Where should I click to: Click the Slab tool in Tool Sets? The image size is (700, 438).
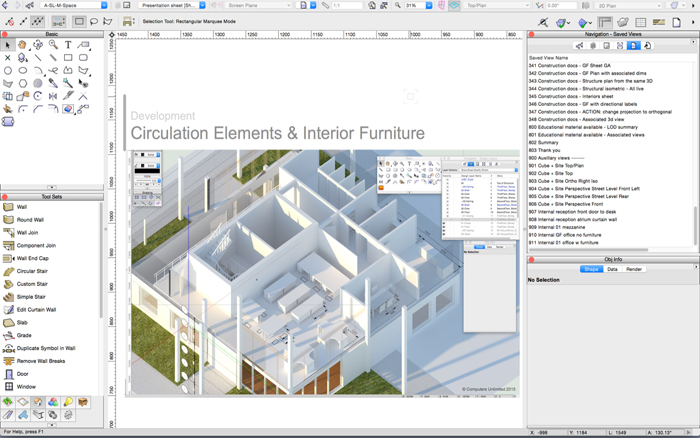[x=22, y=322]
